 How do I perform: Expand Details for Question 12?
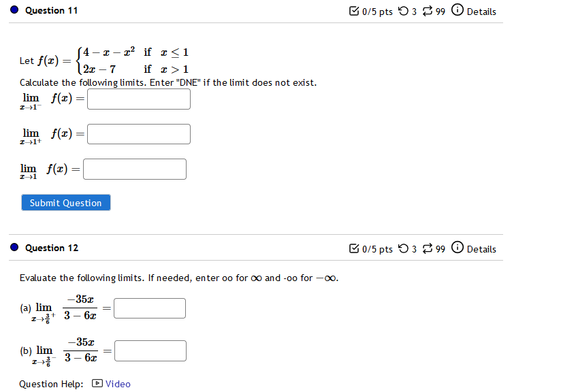(x=481, y=248)
